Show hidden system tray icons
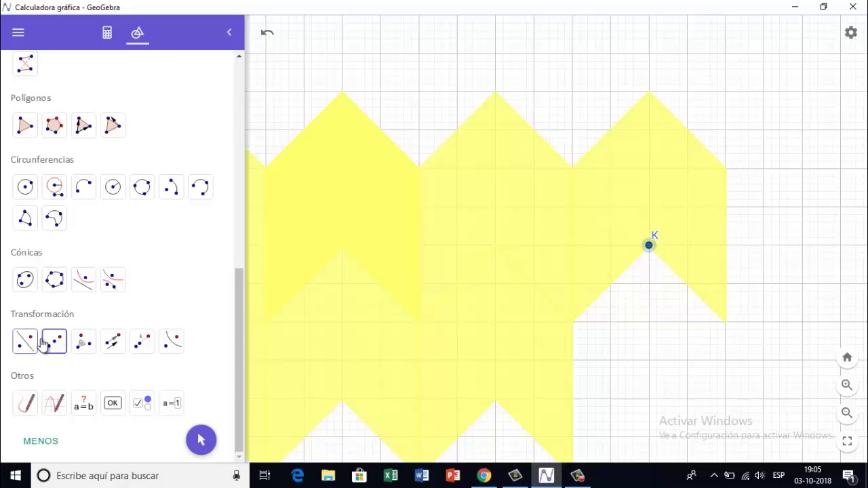 click(713, 476)
